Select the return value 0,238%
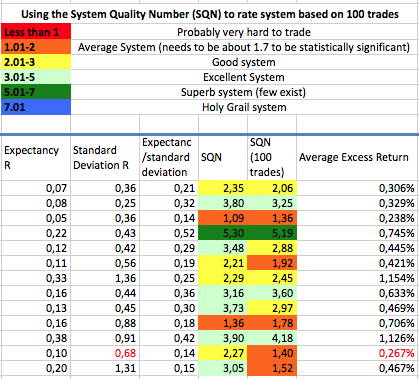 [x=357, y=218]
